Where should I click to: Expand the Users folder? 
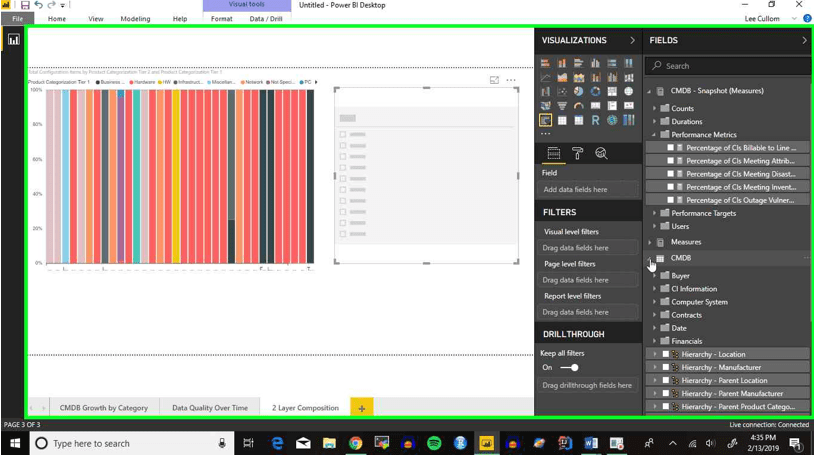click(x=654, y=226)
